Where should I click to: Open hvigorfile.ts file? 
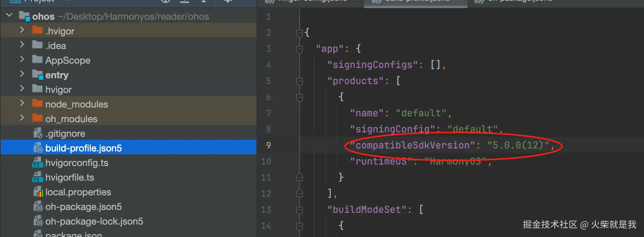[x=70, y=177]
